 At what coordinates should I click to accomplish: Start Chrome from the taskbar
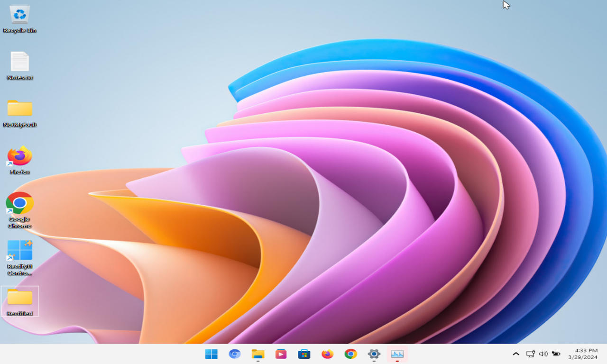(x=350, y=354)
